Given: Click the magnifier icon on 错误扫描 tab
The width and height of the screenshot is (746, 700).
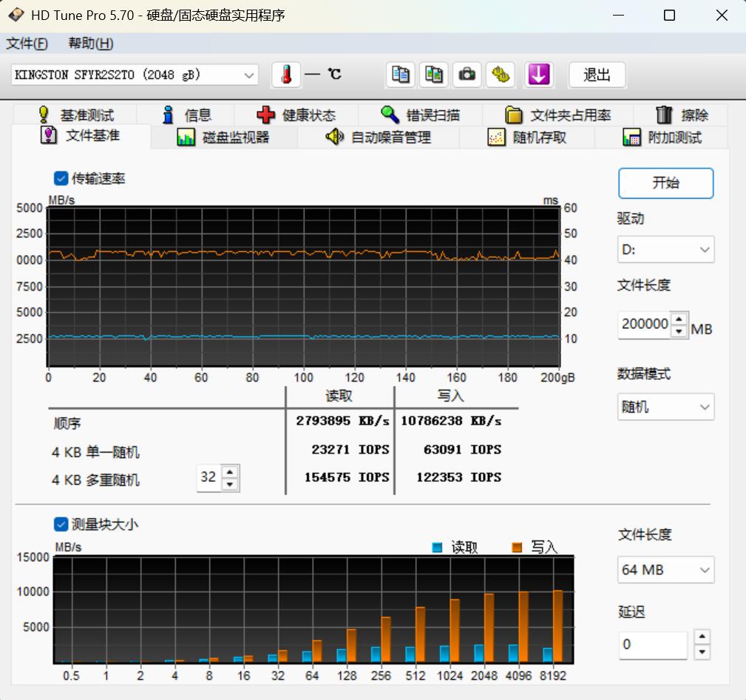Looking at the screenshot, I should point(390,115).
